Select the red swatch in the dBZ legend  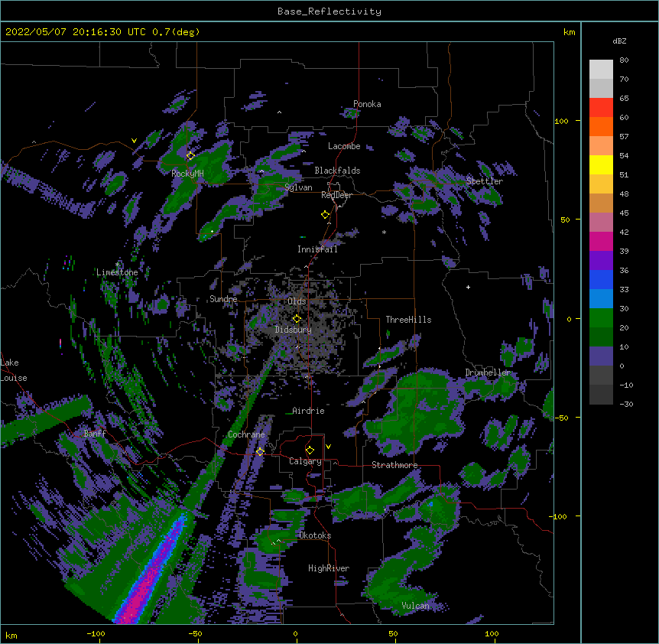click(601, 107)
